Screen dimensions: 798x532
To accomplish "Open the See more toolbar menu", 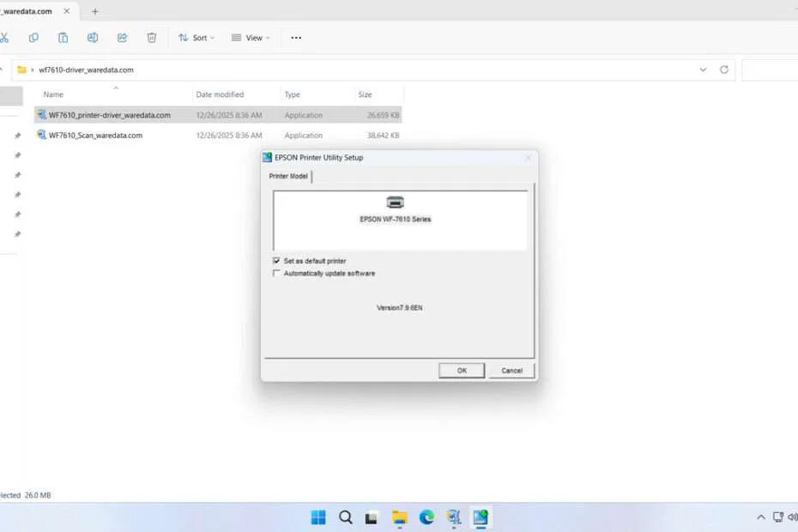I will [296, 38].
